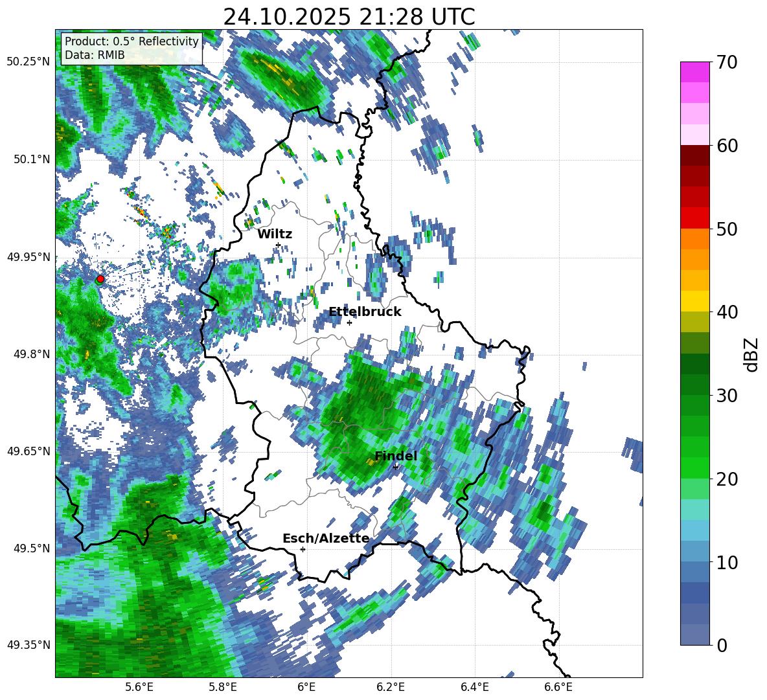Click the magenta top swatch of colorbar
The width and height of the screenshot is (767, 700).
pyautogui.click(x=695, y=73)
